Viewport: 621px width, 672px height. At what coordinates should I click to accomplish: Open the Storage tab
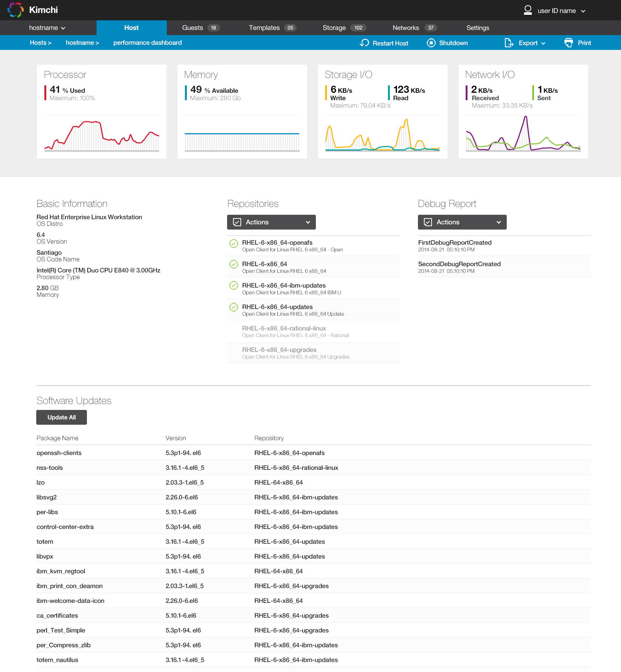(344, 28)
